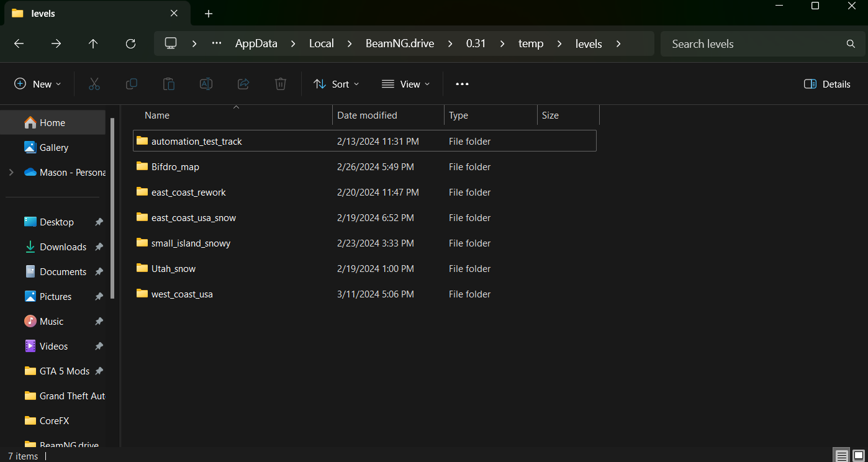Click the Rename icon in toolbar
The width and height of the screenshot is (868, 462).
click(x=206, y=84)
